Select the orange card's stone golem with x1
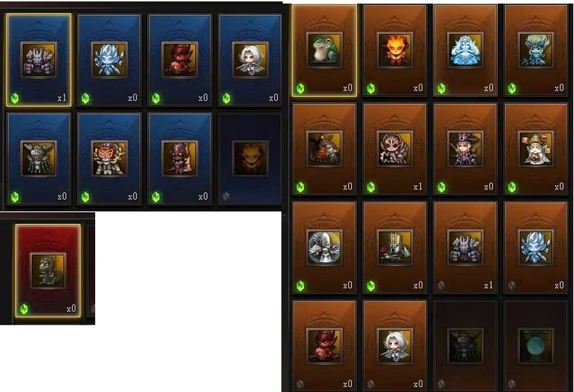 click(465, 248)
